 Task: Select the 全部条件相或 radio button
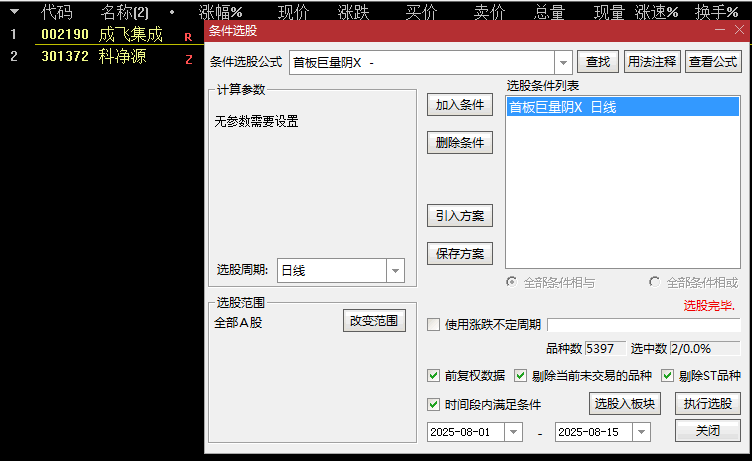[654, 282]
